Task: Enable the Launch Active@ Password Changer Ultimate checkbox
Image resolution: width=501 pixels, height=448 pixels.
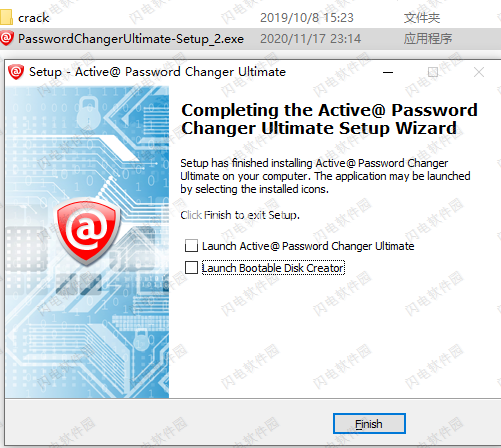Action: click(x=191, y=246)
